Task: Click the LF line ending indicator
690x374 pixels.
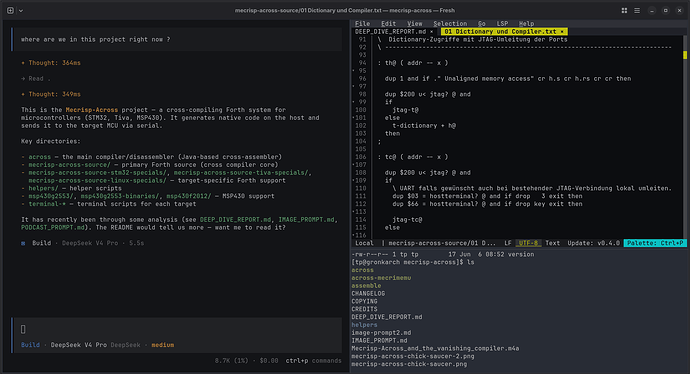Action: (x=508, y=243)
